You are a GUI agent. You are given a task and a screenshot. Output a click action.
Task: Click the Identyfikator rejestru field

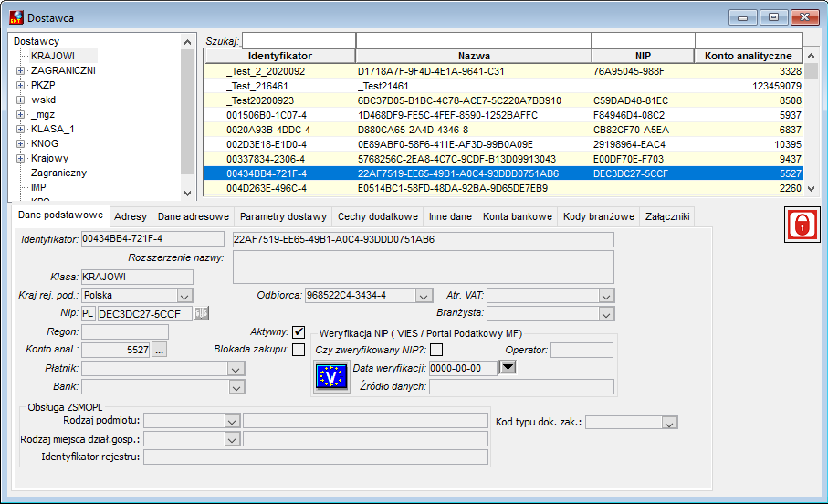click(316, 457)
